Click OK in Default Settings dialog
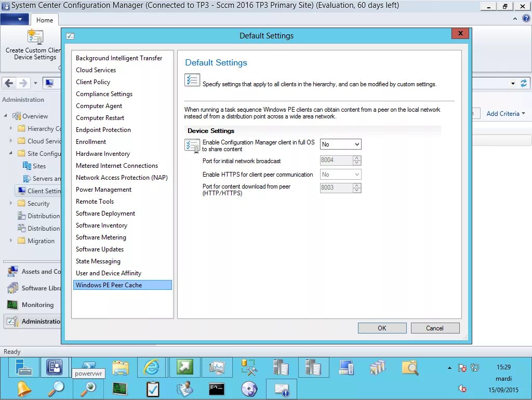The width and height of the screenshot is (532, 400). pyautogui.click(x=382, y=328)
